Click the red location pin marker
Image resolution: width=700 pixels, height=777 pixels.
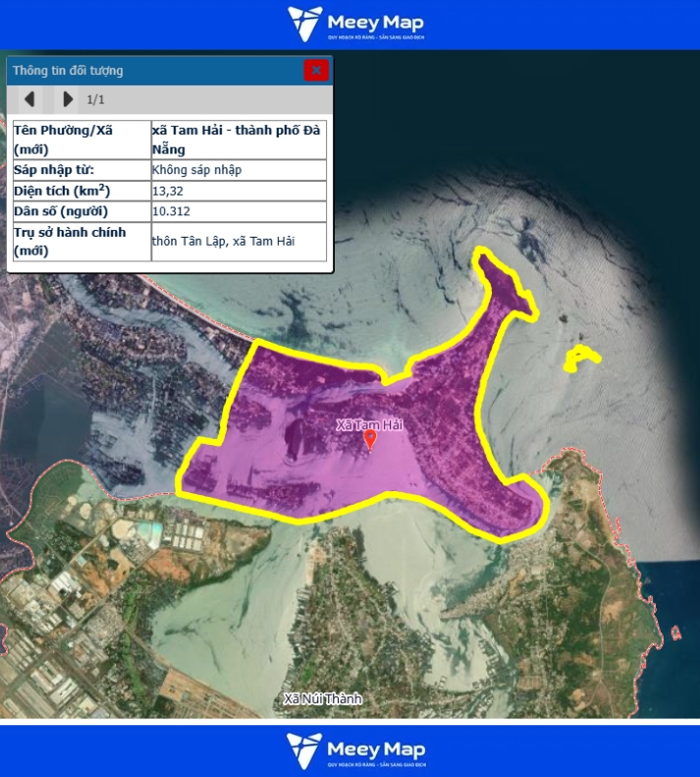pos(370,440)
